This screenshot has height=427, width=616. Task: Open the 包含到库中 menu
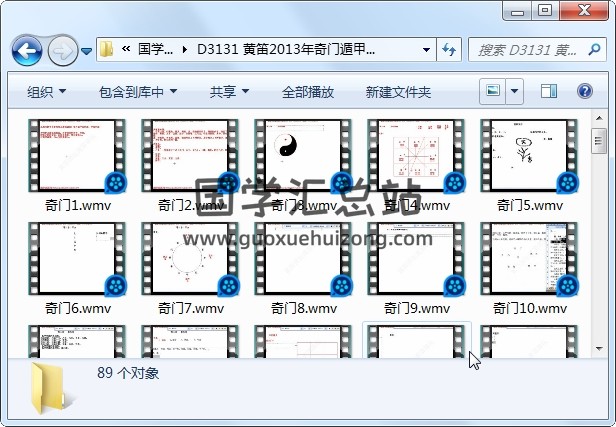point(138,92)
